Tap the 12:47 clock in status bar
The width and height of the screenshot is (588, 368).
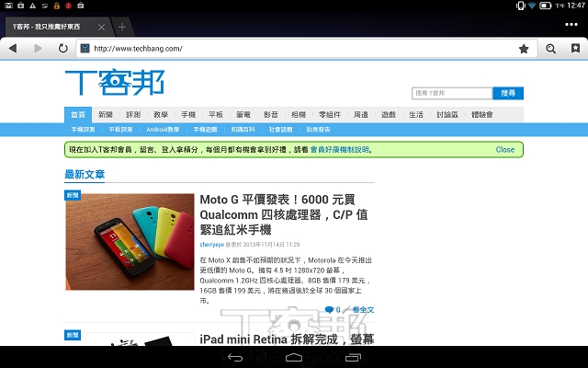click(x=576, y=6)
